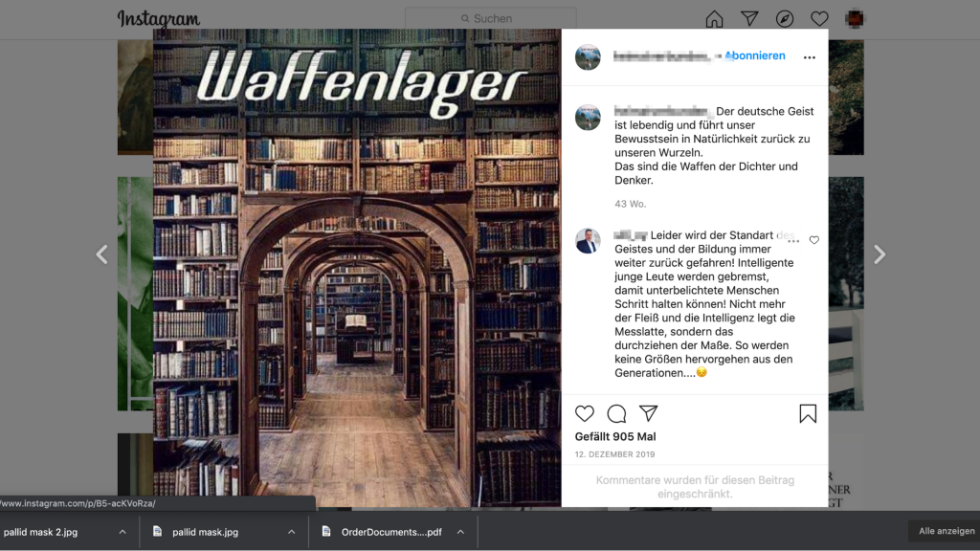Expand options for pallid mask 2.jpg download
Viewport: 980px width, 551px height.
pyautogui.click(x=122, y=532)
